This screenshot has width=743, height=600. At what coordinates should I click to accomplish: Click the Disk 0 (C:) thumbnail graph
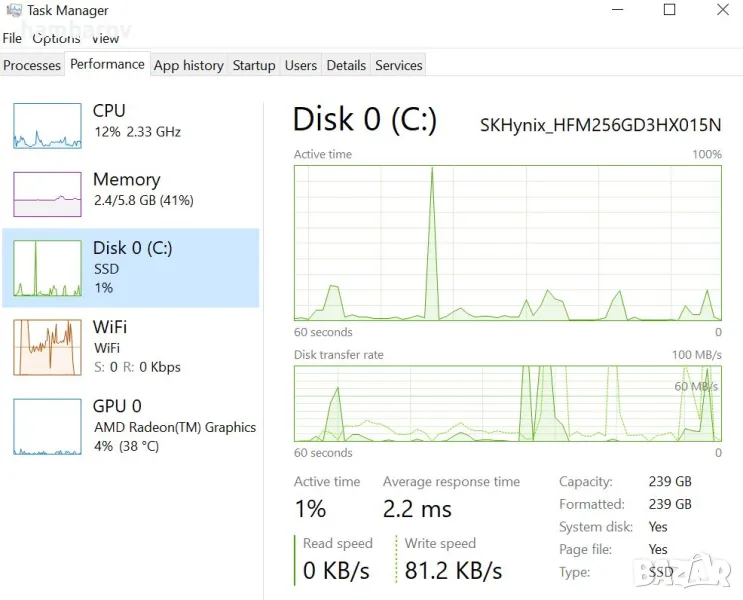pyautogui.click(x=47, y=268)
